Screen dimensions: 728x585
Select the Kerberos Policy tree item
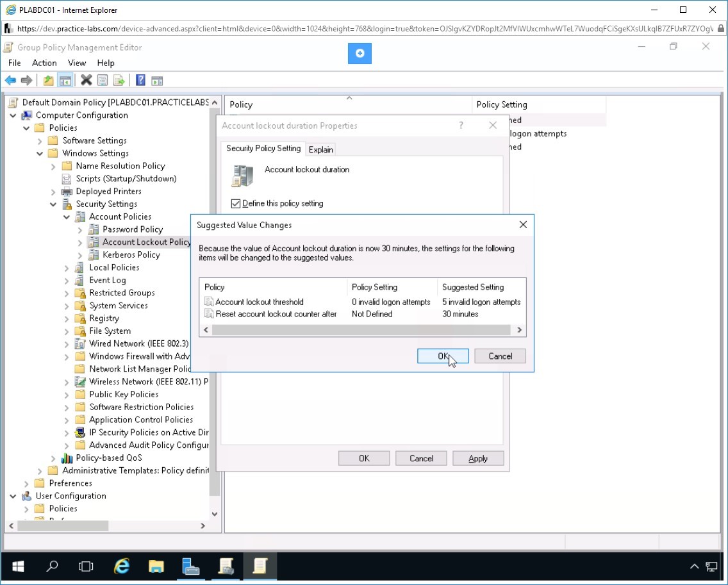[131, 255]
